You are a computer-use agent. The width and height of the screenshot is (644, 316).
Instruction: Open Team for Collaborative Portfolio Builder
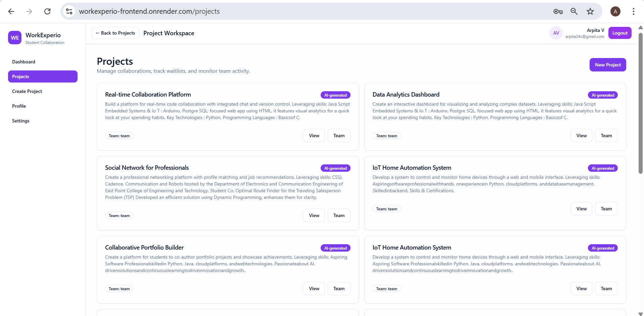(339, 288)
